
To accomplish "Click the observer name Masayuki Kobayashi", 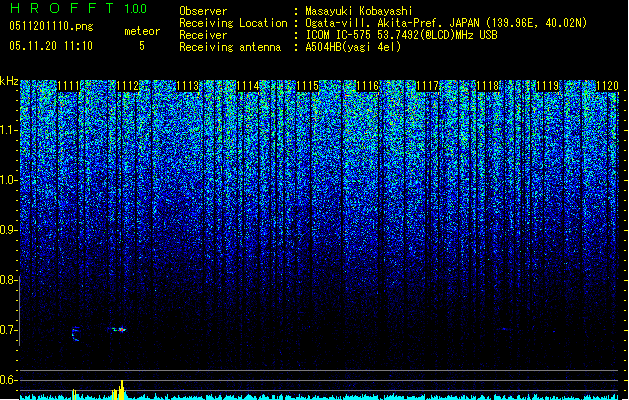I will [x=359, y=11].
